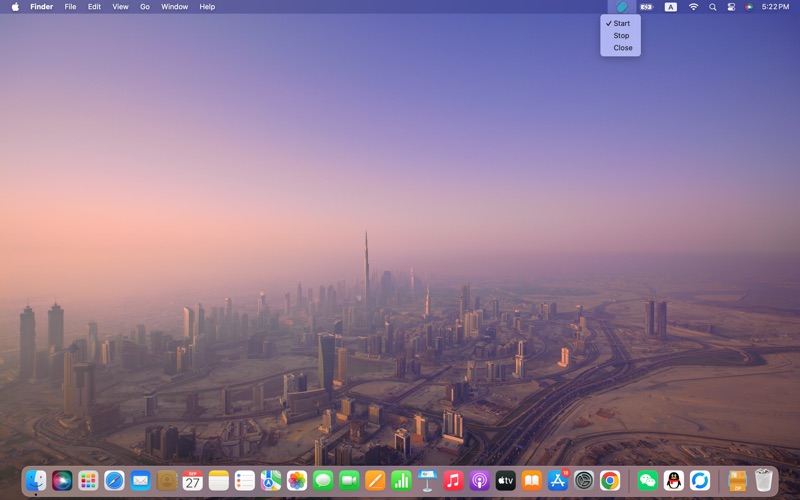Viewport: 800px width, 500px height.
Task: Open the Music app in Dock
Action: pyautogui.click(x=453, y=481)
